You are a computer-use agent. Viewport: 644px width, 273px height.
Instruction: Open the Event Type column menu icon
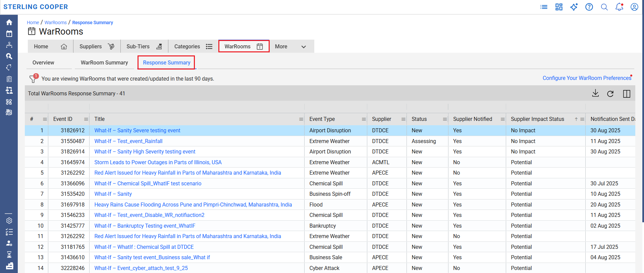click(x=364, y=119)
